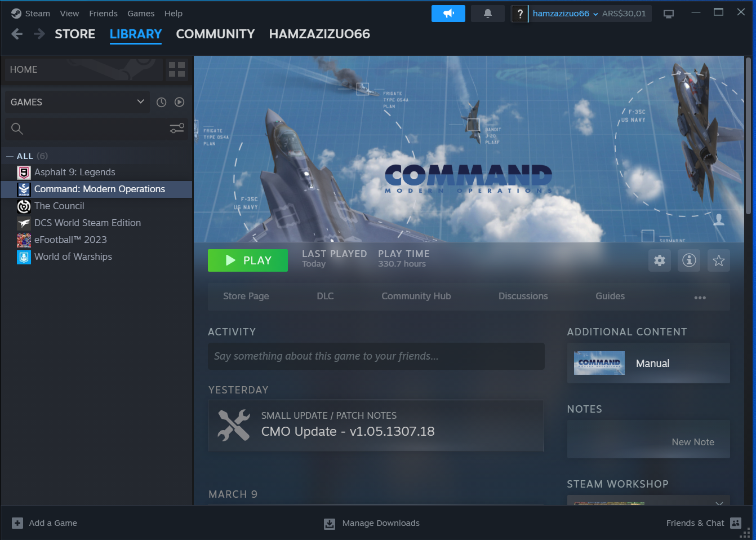
Task: Open the Help menu
Action: (x=174, y=14)
